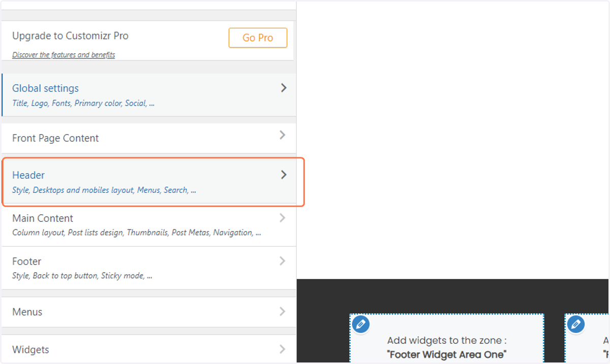Image resolution: width=610 pixels, height=364 pixels.
Task: Expand the Footer chevron arrow
Action: [x=283, y=261]
